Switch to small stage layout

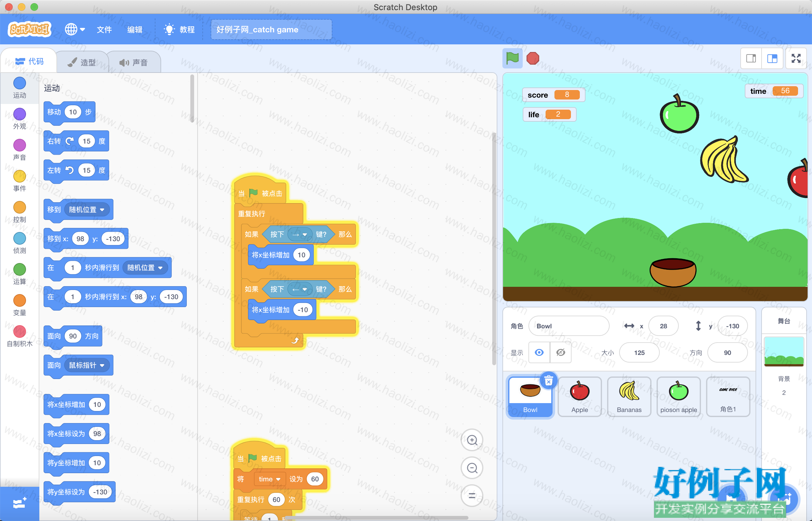pyautogui.click(x=751, y=59)
